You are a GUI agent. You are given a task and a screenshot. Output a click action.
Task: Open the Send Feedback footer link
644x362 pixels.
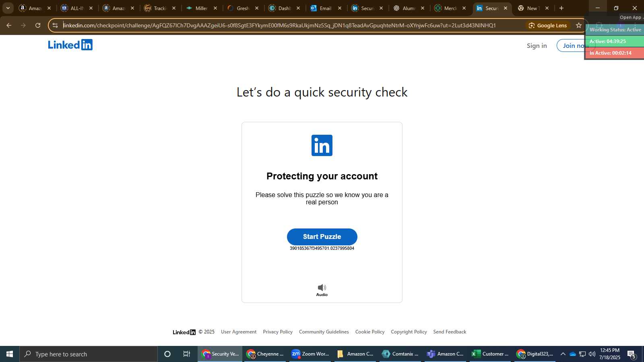(x=450, y=332)
